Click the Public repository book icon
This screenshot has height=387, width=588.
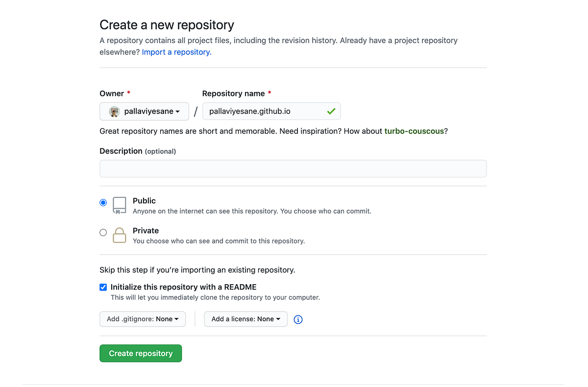[119, 205]
